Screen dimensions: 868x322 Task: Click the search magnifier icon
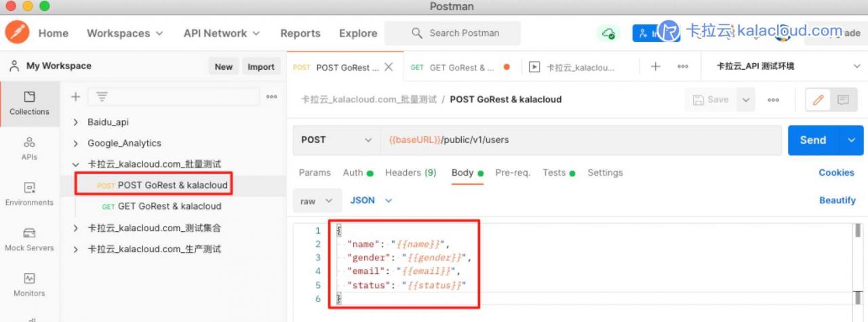(x=417, y=33)
